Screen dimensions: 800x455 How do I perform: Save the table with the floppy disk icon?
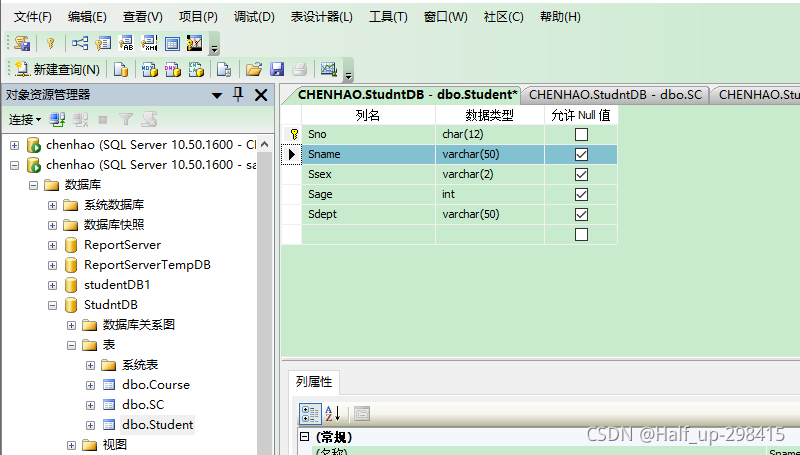(277, 69)
